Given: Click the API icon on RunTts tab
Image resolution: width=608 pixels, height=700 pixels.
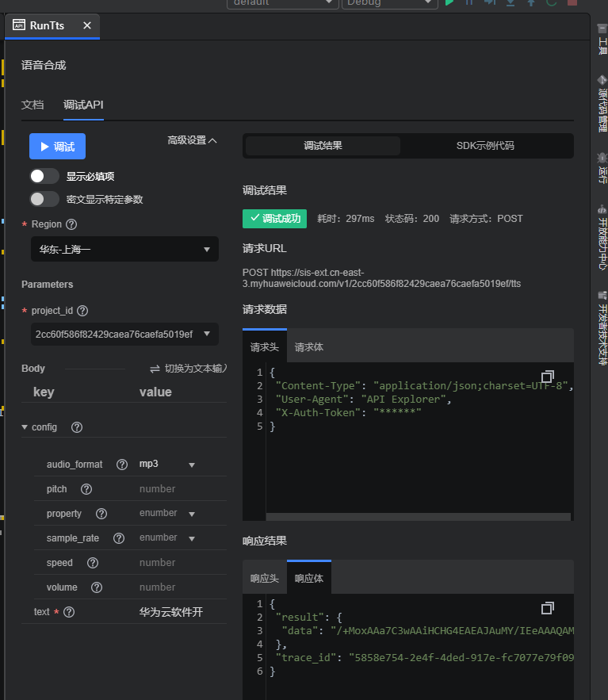Looking at the screenshot, I should point(19,25).
